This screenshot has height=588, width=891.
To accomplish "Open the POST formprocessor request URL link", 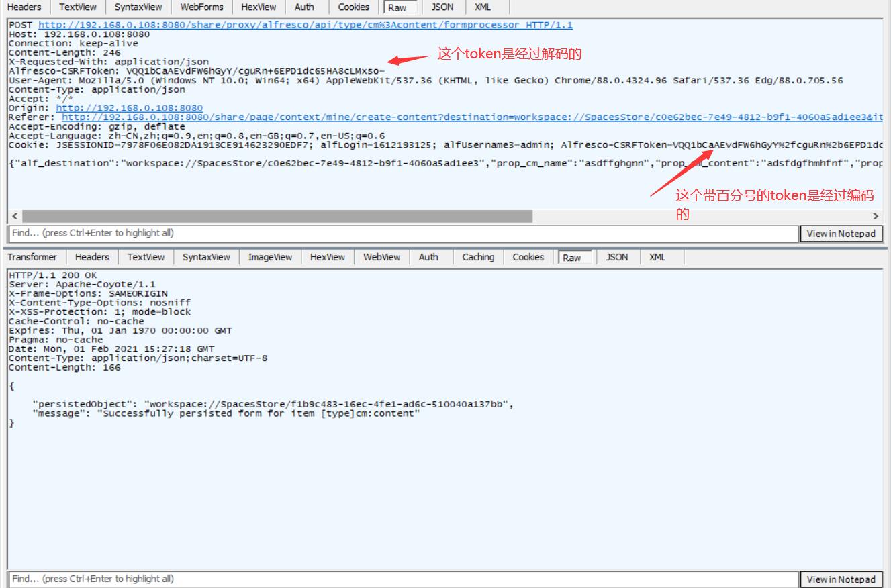I will (x=306, y=25).
